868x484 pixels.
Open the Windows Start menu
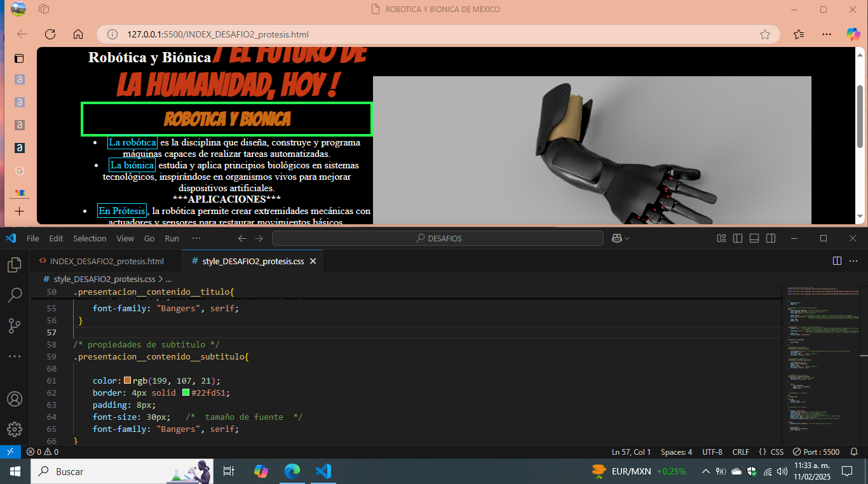pyautogui.click(x=15, y=471)
